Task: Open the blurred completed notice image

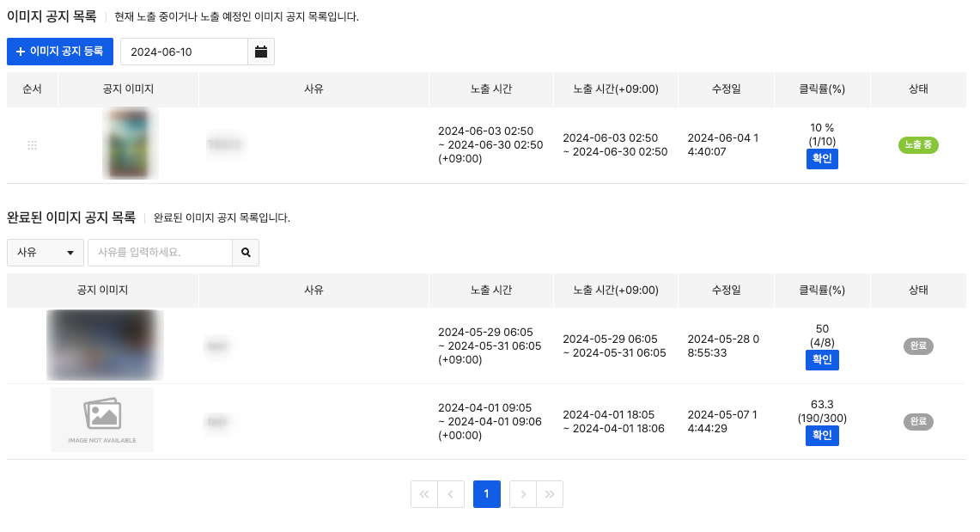Action: click(x=105, y=345)
